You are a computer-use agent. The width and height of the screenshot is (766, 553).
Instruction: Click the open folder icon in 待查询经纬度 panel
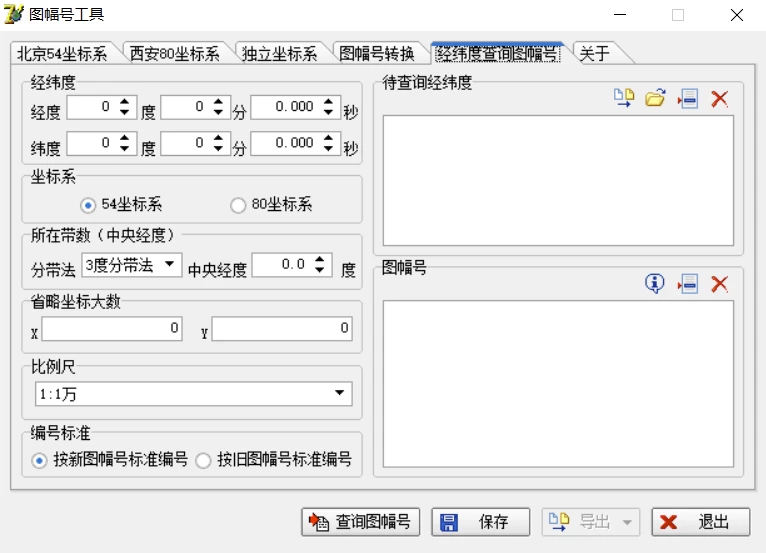coord(655,98)
